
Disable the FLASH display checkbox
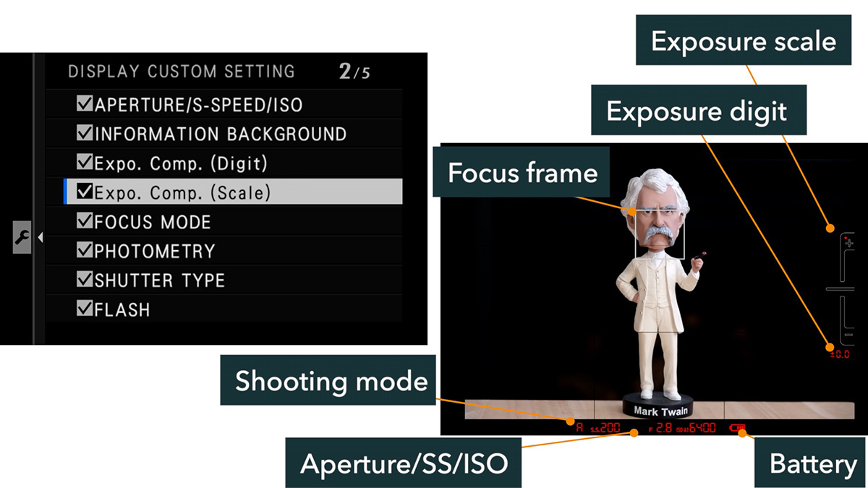85,309
